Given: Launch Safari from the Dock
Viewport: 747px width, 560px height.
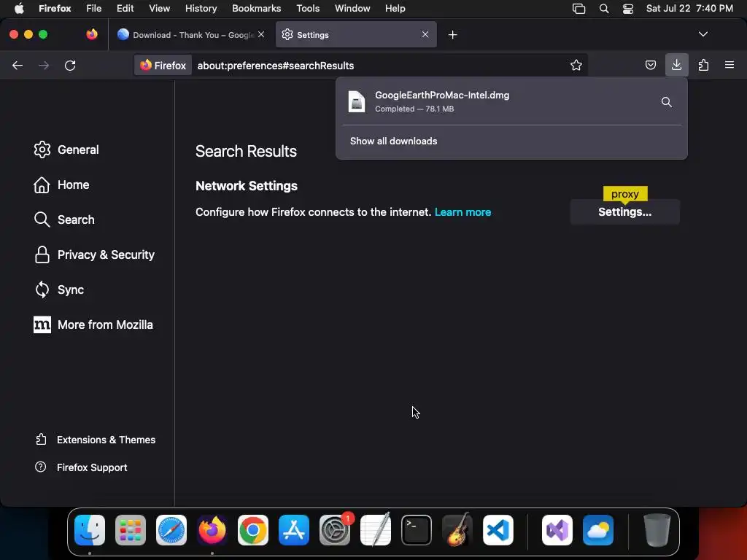Looking at the screenshot, I should coord(171,530).
